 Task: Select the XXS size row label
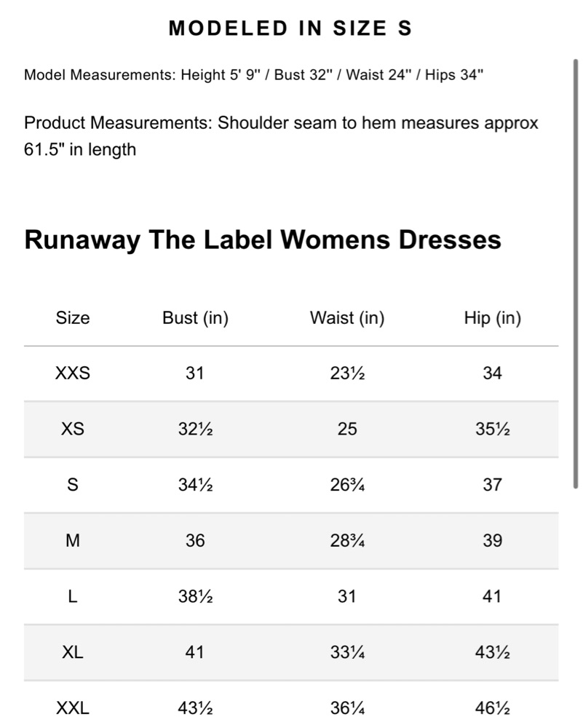[73, 373]
